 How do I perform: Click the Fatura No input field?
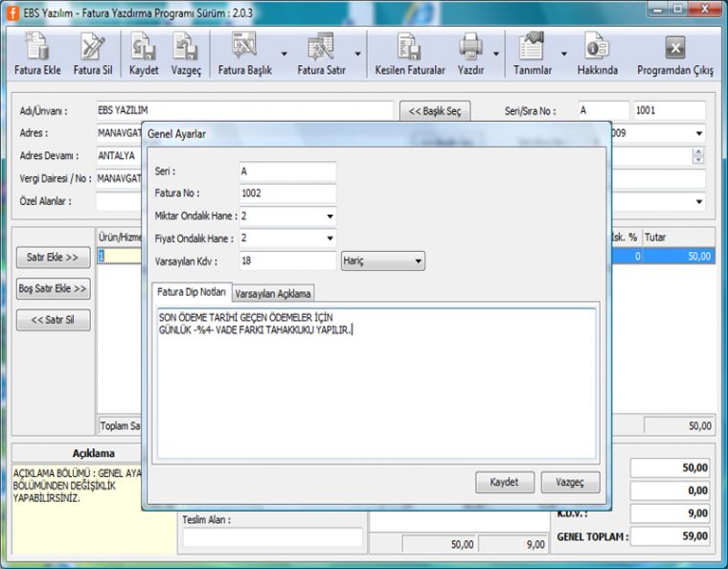[287, 193]
